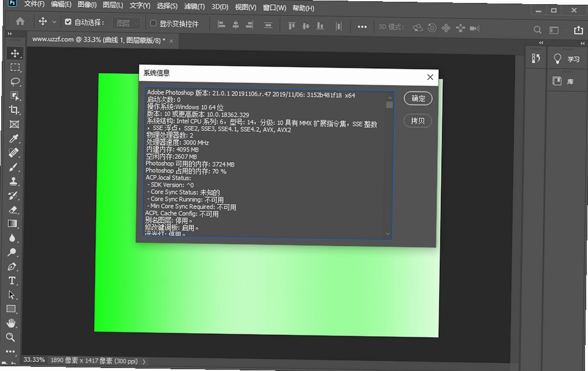Select the Horizontal Type tool
Screen dimensions: 588x371
(12, 280)
